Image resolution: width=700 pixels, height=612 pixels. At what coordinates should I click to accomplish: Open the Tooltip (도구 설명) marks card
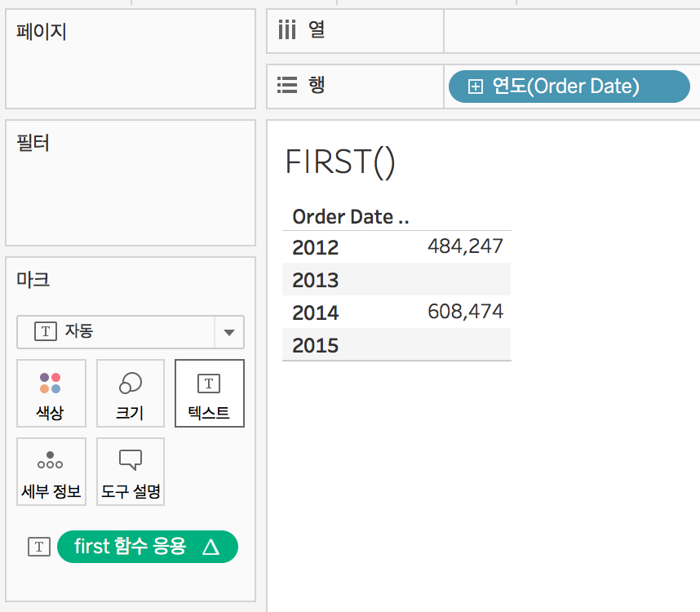point(131,472)
